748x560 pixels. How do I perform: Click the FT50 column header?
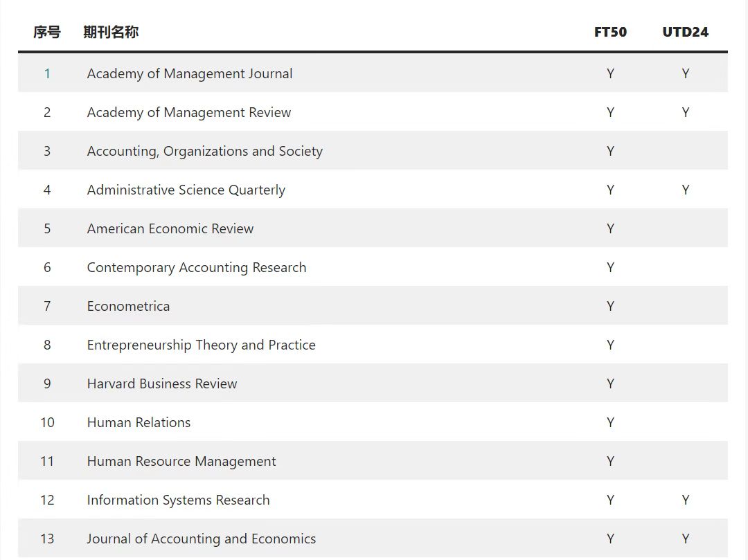click(610, 32)
